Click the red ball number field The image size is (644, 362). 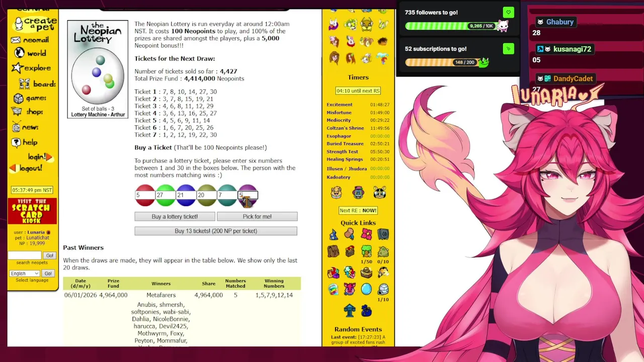(145, 195)
